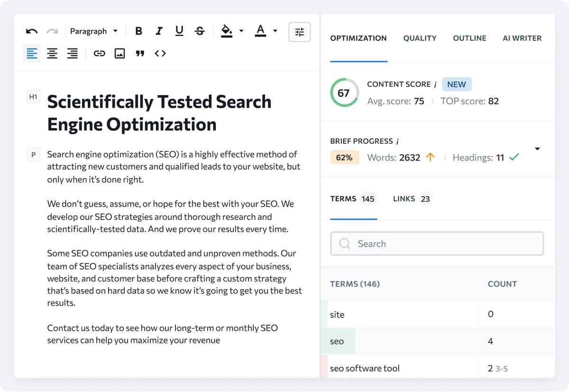Switch to the Quality tab
Screen dimensions: 569x392
(x=420, y=38)
